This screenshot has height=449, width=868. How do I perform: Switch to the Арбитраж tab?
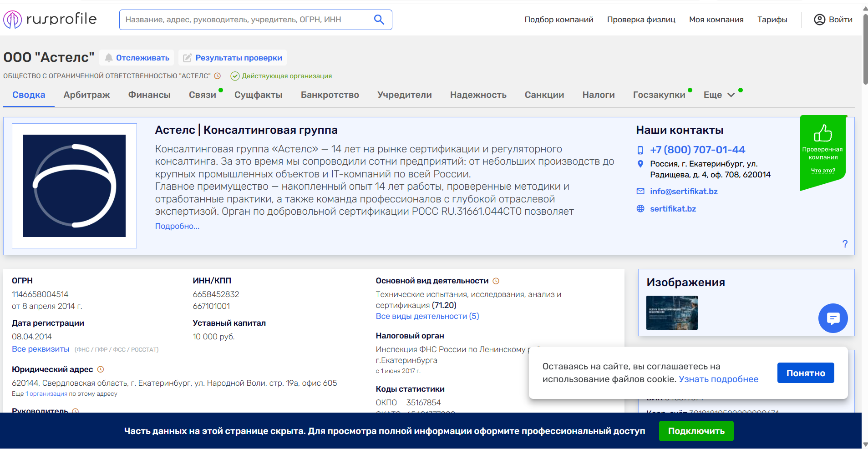(86, 95)
